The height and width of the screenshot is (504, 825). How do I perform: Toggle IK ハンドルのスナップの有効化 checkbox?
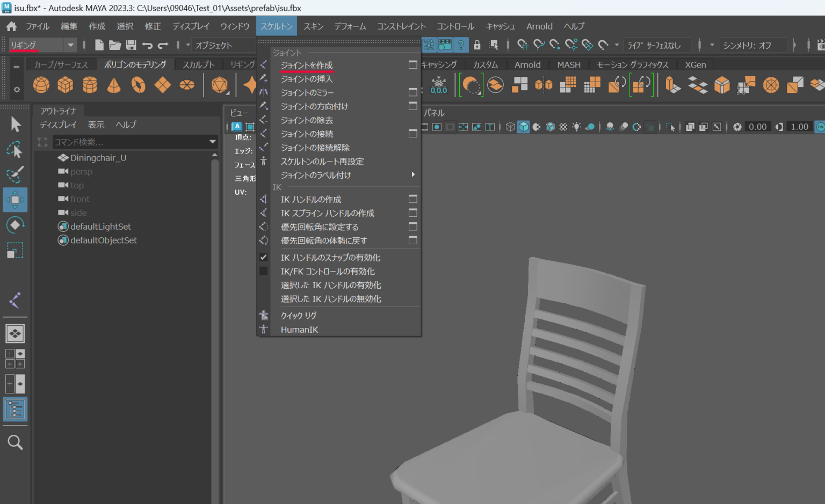click(264, 257)
